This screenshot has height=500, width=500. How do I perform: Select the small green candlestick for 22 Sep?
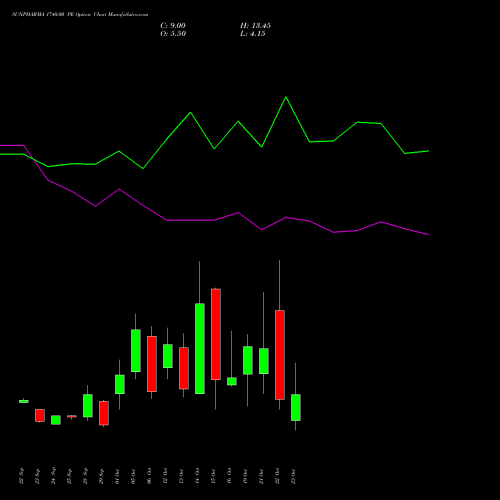pos(24,401)
